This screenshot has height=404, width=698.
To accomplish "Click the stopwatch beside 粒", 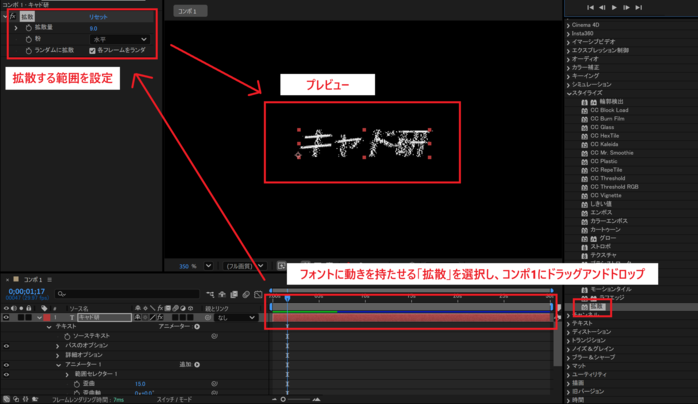I will tap(28, 39).
